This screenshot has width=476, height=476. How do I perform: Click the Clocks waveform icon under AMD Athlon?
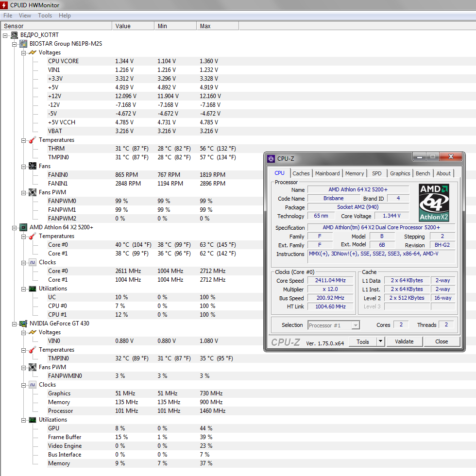33,262
